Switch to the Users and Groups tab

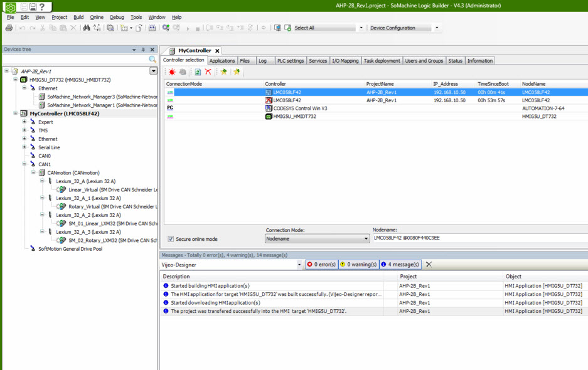(x=424, y=61)
